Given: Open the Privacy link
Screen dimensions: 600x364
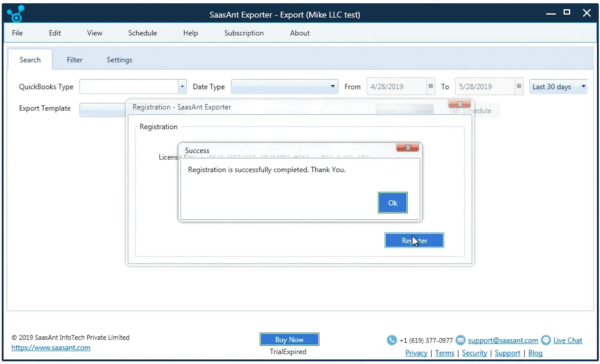Looking at the screenshot, I should (x=416, y=353).
